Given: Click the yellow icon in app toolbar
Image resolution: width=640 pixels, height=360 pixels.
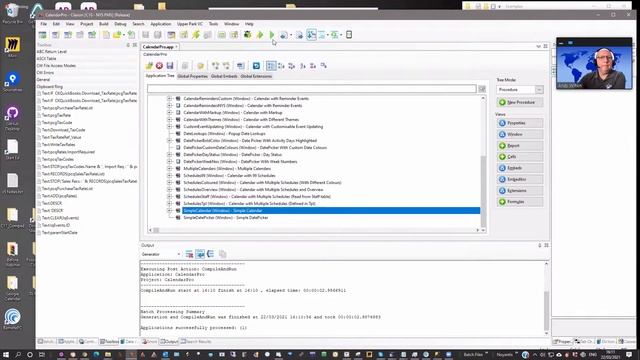Looking at the screenshot, I should 200,66.
